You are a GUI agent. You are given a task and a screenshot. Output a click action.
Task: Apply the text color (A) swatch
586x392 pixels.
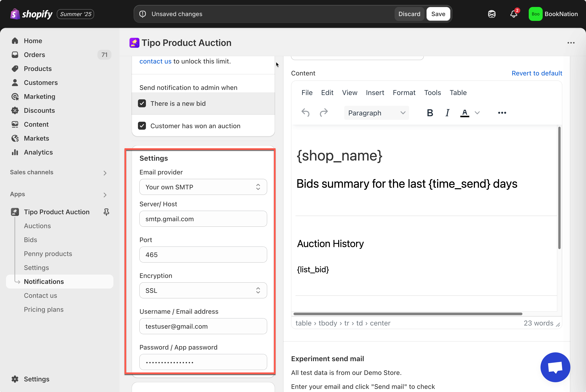(x=465, y=113)
